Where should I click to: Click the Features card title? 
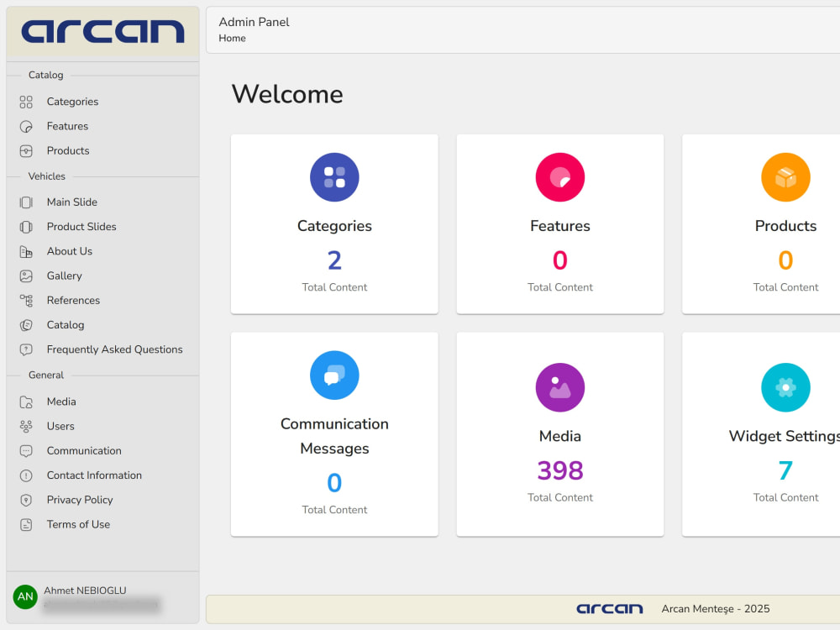[x=559, y=226]
